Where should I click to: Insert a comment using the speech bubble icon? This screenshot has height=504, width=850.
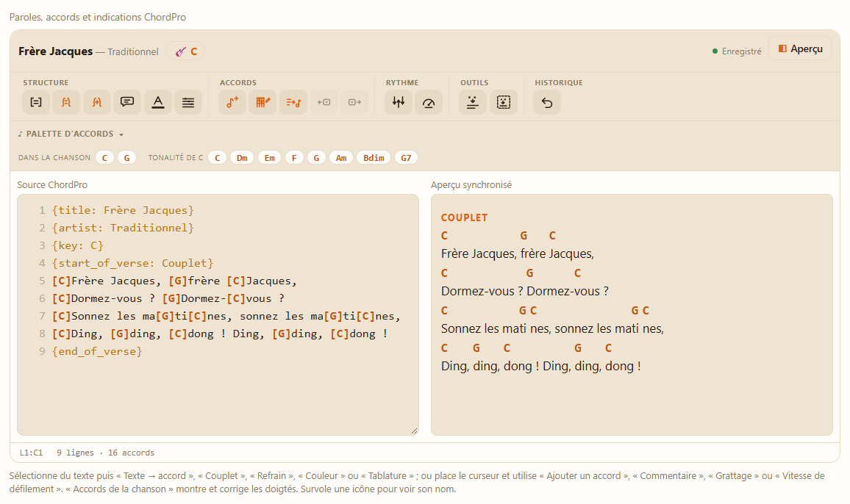pyautogui.click(x=127, y=102)
